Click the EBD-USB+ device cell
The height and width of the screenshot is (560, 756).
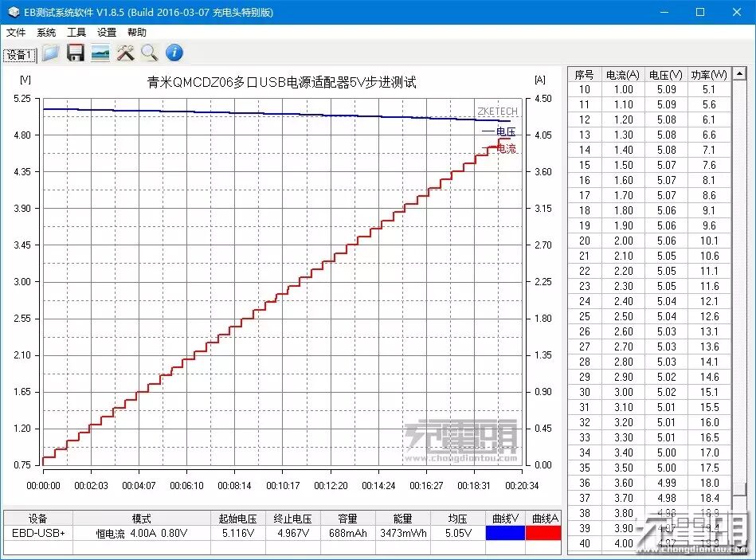[x=38, y=533]
